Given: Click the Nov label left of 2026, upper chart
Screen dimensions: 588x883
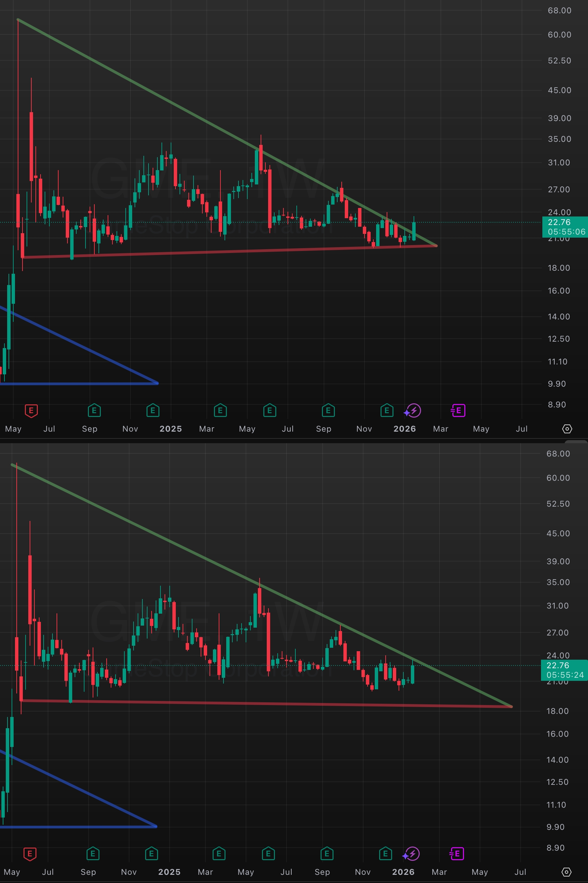Looking at the screenshot, I should tap(364, 429).
